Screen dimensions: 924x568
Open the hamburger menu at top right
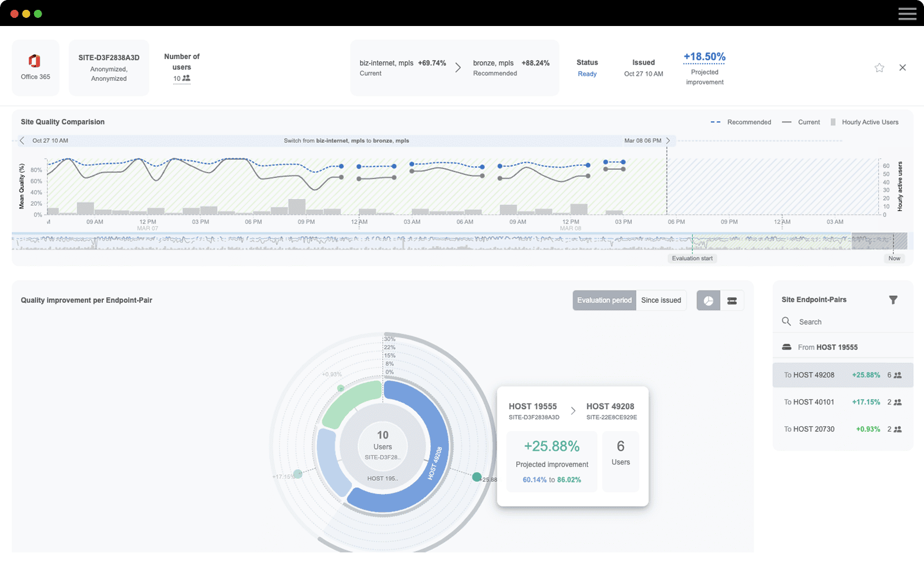pos(907,13)
